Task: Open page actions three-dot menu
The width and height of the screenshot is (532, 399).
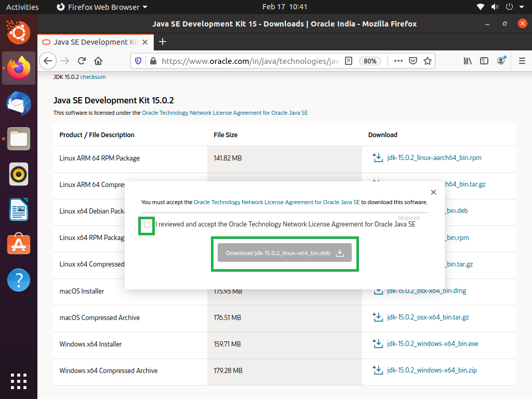Action: tap(398, 61)
